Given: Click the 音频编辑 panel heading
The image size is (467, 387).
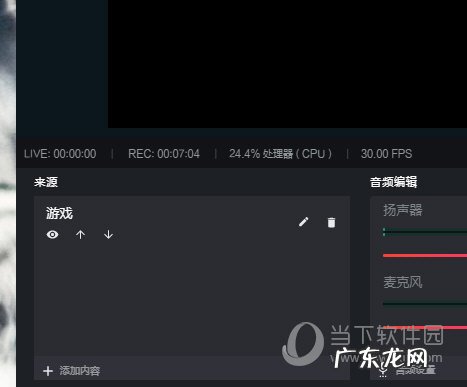Looking at the screenshot, I should 393,182.
